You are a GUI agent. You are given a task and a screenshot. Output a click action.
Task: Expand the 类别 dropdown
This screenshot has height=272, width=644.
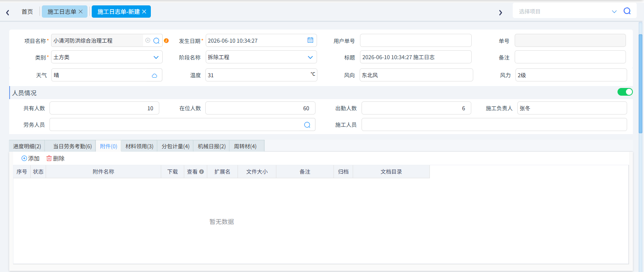[156, 57]
